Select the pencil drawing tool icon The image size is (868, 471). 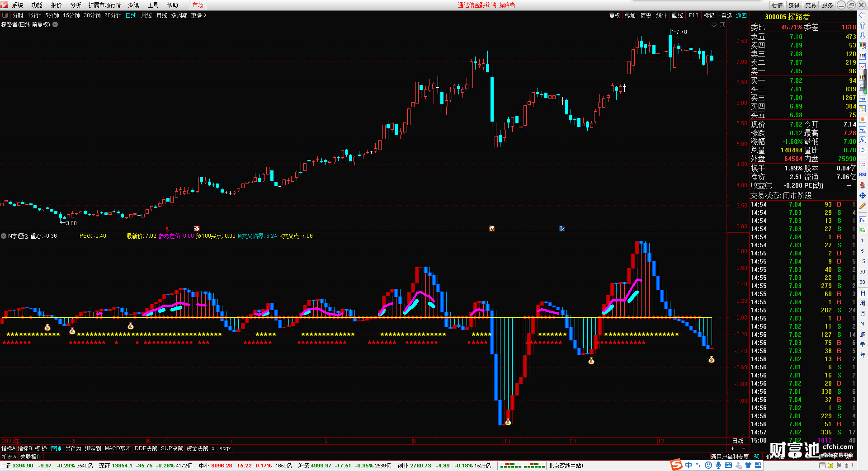tap(863, 206)
